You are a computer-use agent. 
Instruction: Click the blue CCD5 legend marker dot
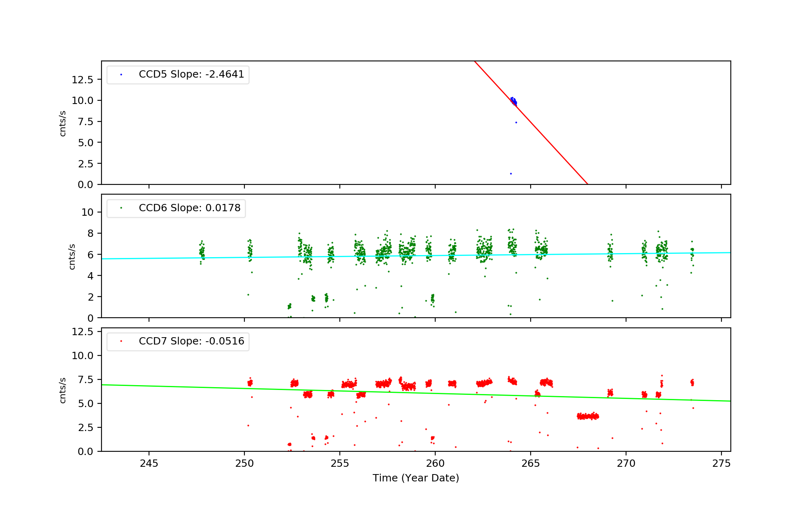point(121,75)
